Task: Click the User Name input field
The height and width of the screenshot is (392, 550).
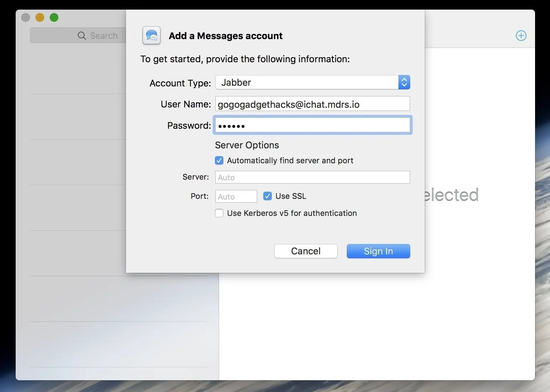Action: (313, 104)
